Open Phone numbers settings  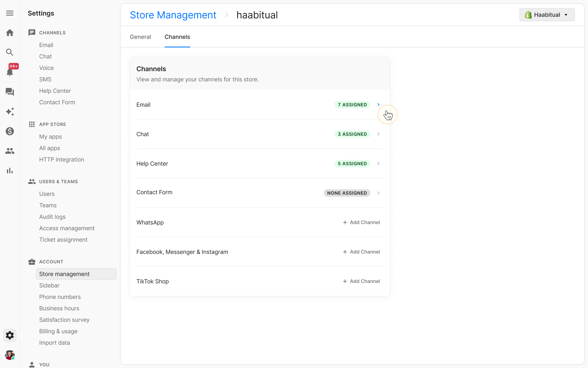coord(60,297)
